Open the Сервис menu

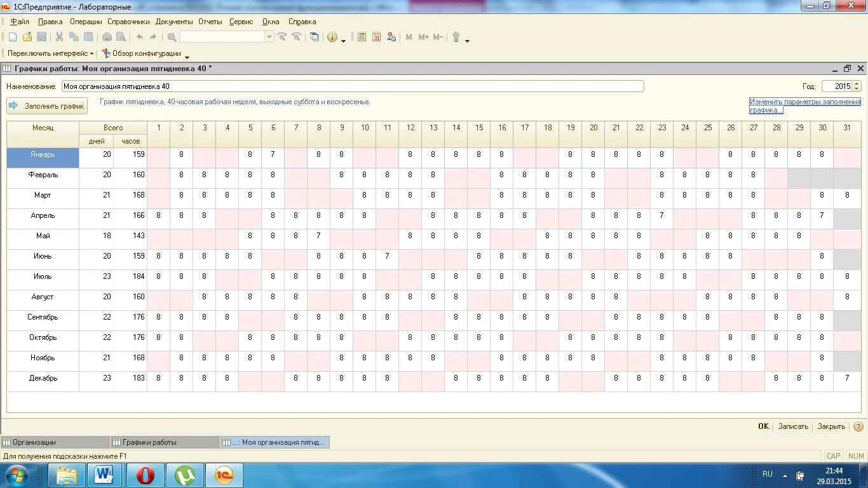[241, 22]
